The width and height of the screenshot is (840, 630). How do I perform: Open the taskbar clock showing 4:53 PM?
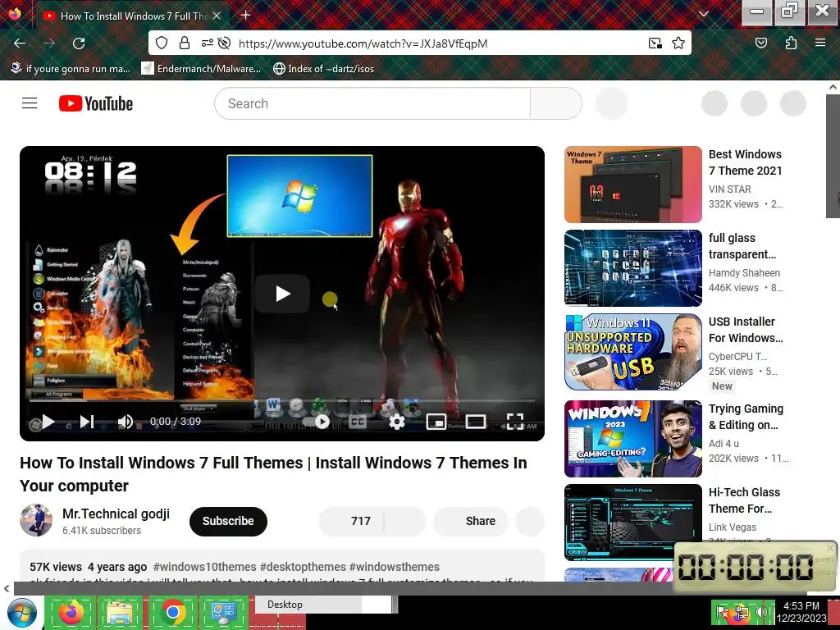pyautogui.click(x=801, y=612)
